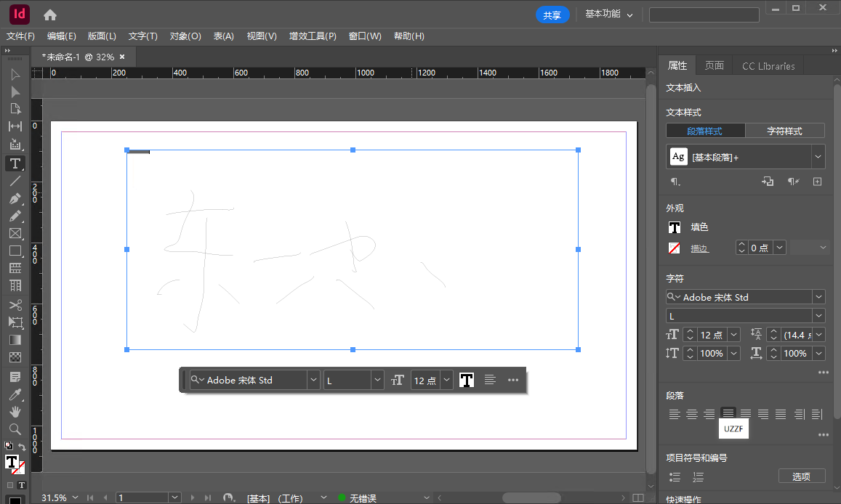Switch to the 页面 panel tab
This screenshot has width=841, height=504.
(x=714, y=65)
